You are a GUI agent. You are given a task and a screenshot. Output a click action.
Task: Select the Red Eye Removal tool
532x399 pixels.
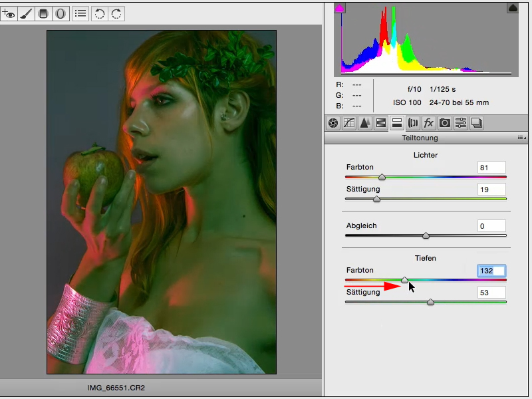click(9, 14)
